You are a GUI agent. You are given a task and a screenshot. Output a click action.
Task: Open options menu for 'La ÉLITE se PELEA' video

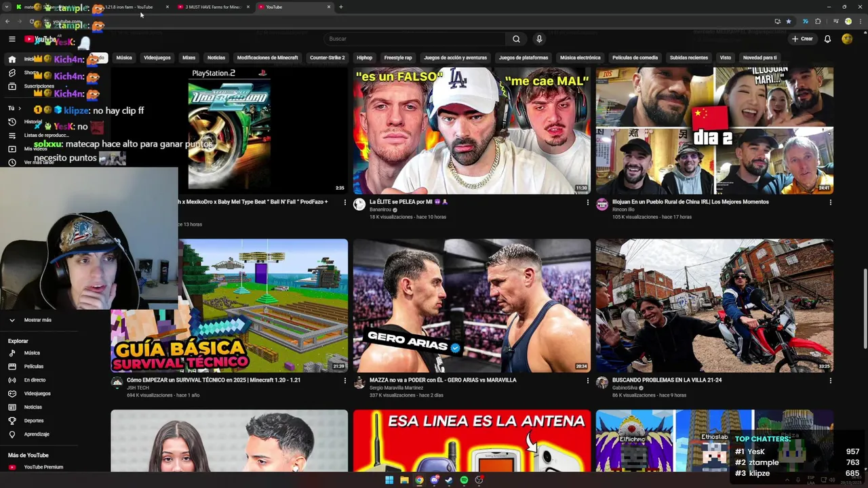[x=587, y=202]
